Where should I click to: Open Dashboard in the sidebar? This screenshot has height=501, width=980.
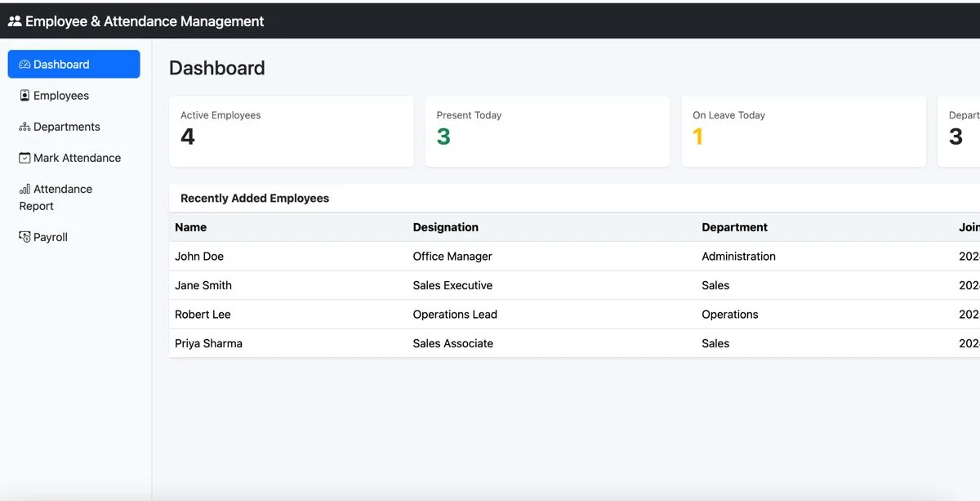pyautogui.click(x=74, y=65)
